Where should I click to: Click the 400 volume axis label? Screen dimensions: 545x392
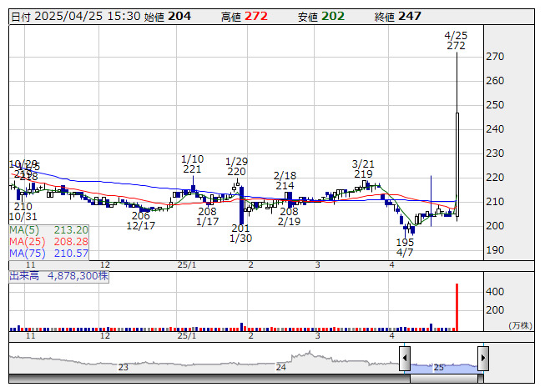pyautogui.click(x=495, y=292)
